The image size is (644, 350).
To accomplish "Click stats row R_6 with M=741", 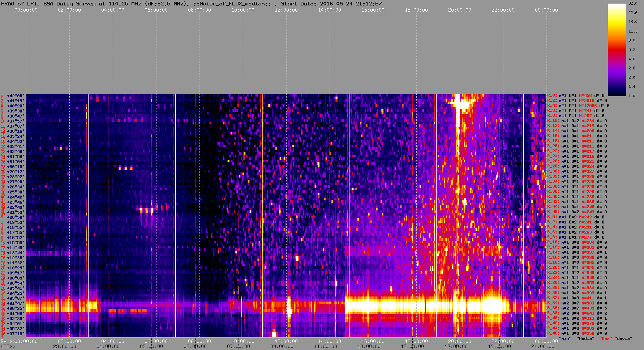I will 576,111.
